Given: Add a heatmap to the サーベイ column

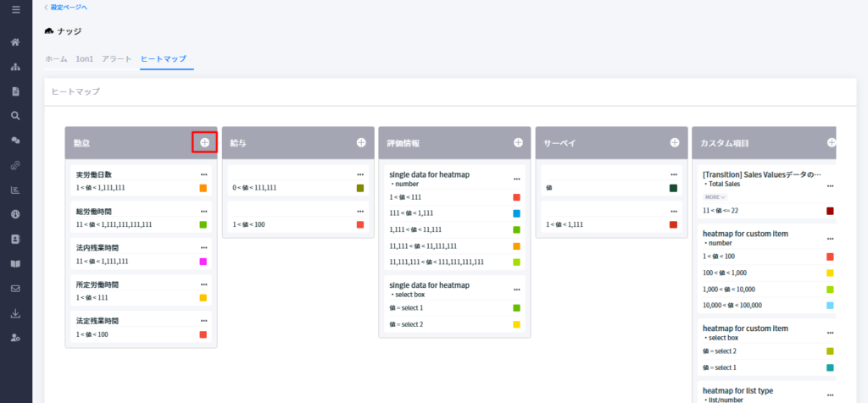Looking at the screenshot, I should (x=675, y=142).
